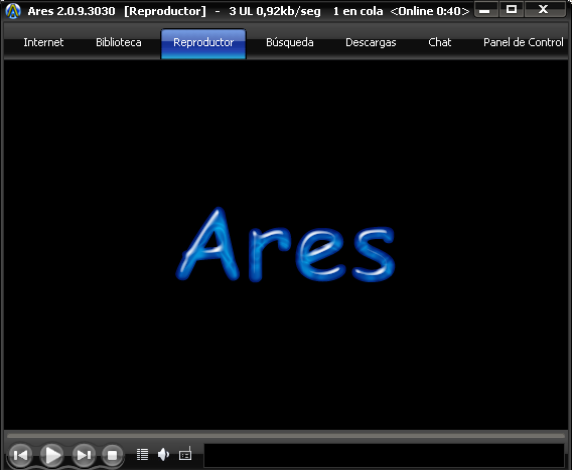The image size is (572, 470).
Task: Click the volume speaker icon
Action: pyautogui.click(x=163, y=454)
